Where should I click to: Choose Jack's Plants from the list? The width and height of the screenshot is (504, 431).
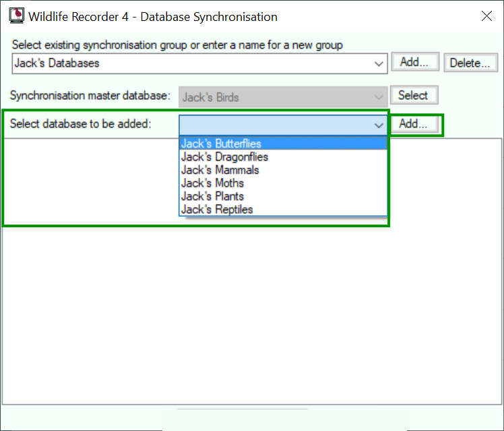pyautogui.click(x=283, y=196)
